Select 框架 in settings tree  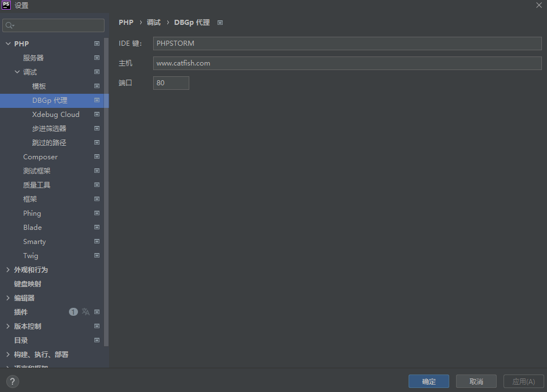click(30, 199)
